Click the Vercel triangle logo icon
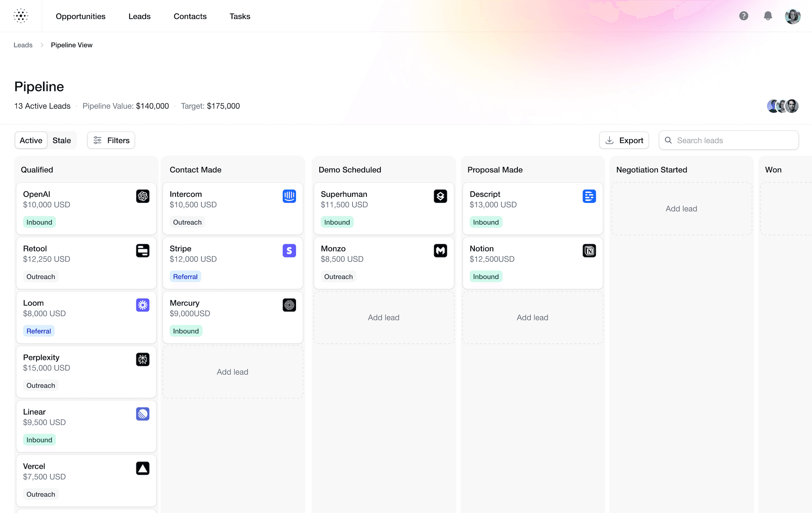The height and width of the screenshot is (513, 812). [x=143, y=468]
